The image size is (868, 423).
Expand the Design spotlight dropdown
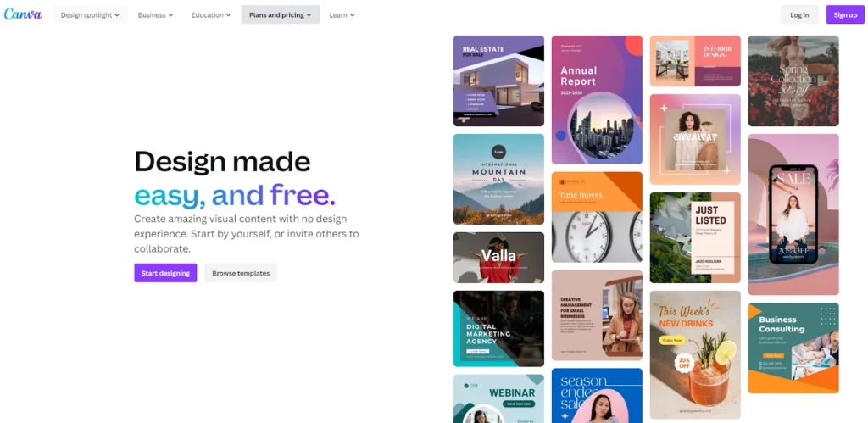(x=90, y=15)
